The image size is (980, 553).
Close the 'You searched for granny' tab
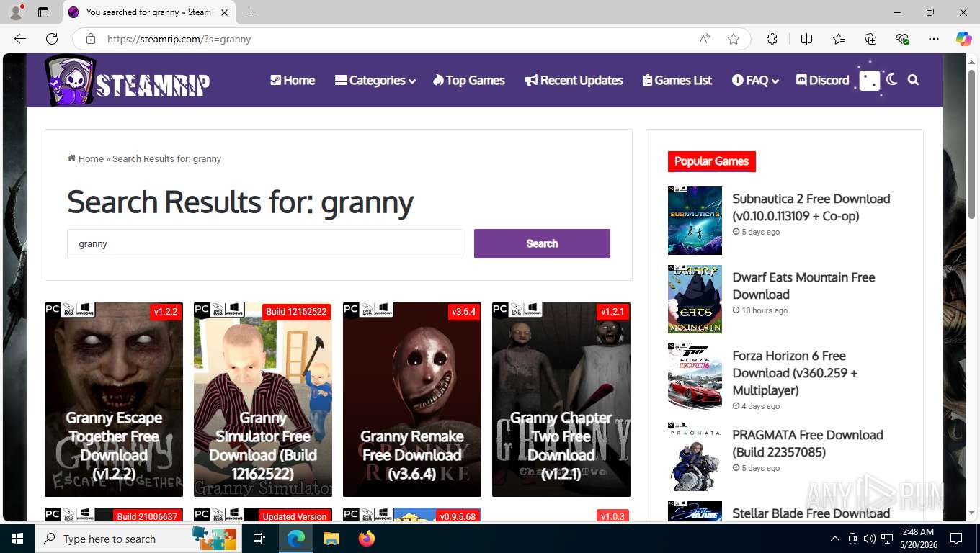point(224,12)
